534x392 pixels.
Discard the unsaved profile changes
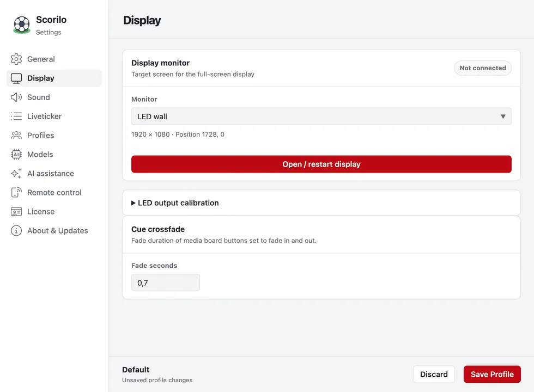coord(434,375)
